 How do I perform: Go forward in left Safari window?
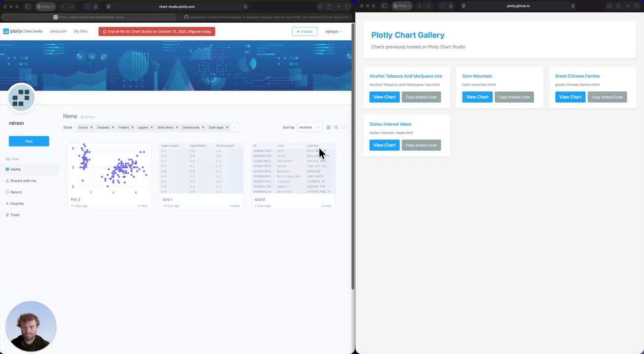click(72, 6)
